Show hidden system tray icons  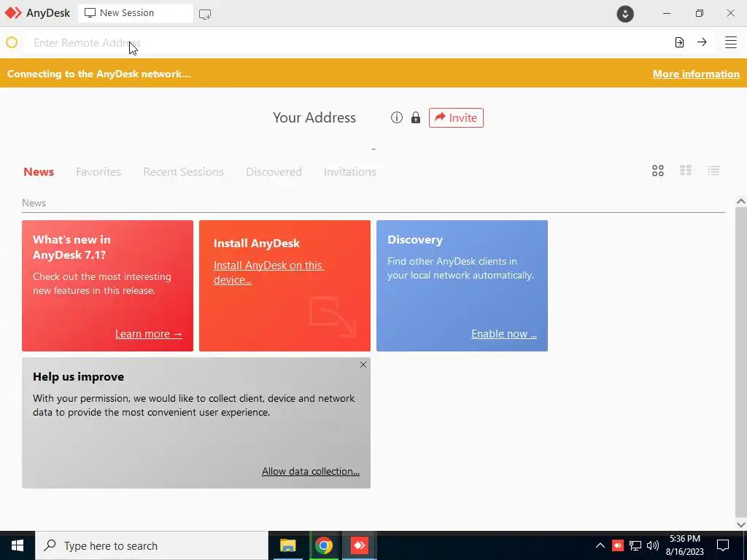click(600, 545)
